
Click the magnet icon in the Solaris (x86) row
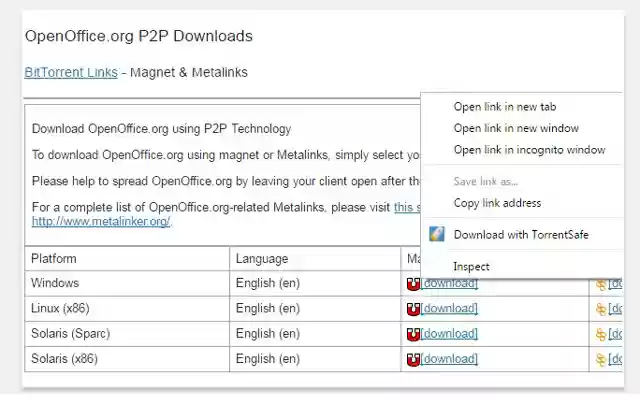pyautogui.click(x=413, y=360)
